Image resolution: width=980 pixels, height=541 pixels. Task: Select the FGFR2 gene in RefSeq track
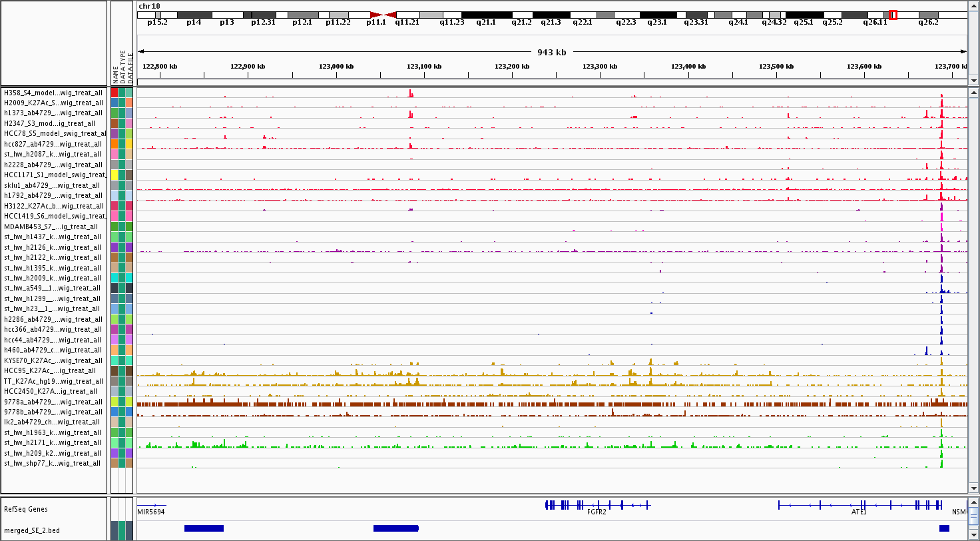pyautogui.click(x=597, y=505)
